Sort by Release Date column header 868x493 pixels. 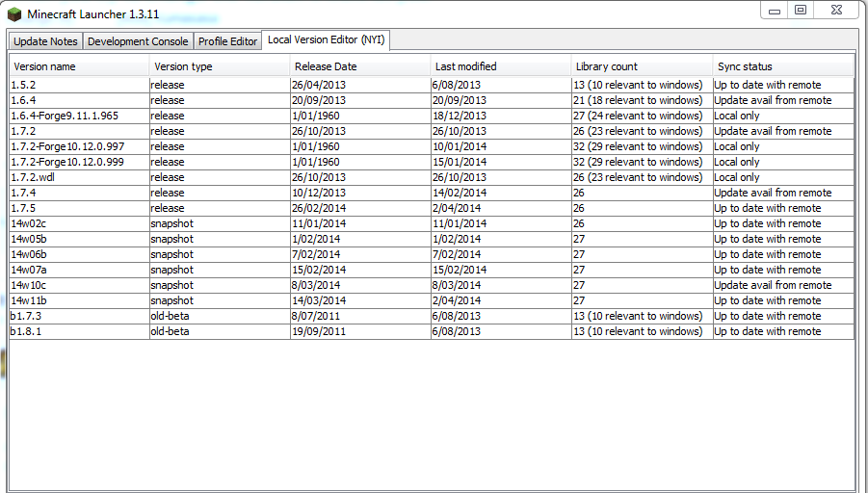(360, 66)
